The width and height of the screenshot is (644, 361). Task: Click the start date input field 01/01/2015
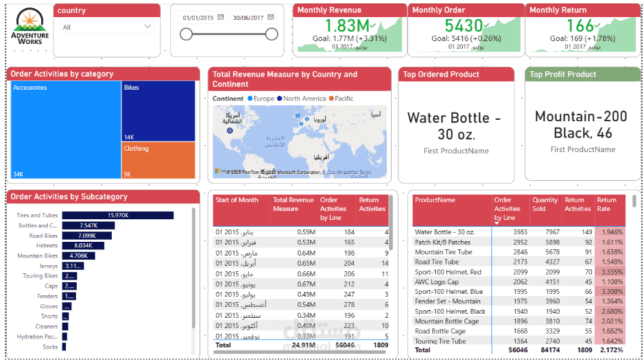click(x=198, y=18)
